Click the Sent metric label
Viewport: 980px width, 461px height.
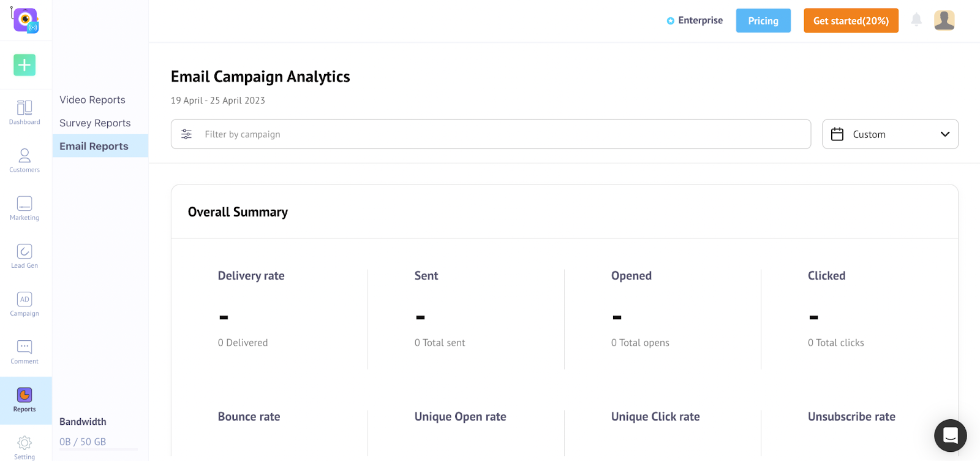(426, 276)
